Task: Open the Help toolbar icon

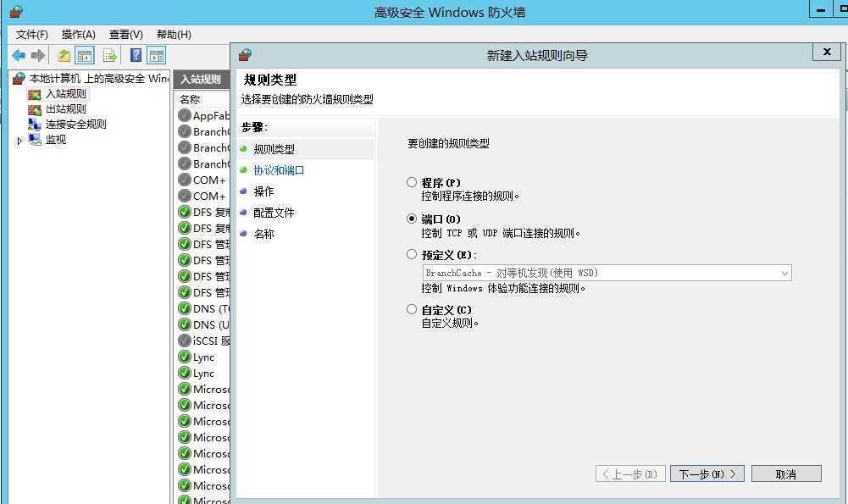Action: pyautogui.click(x=136, y=55)
